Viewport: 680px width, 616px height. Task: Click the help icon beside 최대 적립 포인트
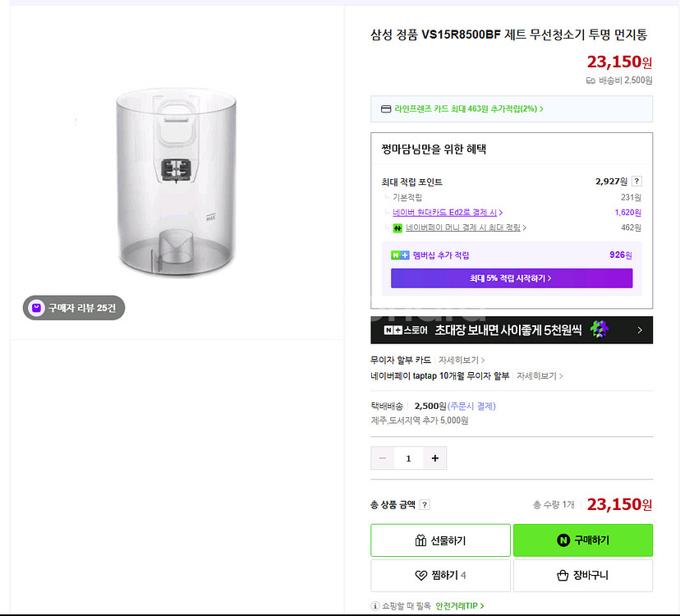coord(636,182)
